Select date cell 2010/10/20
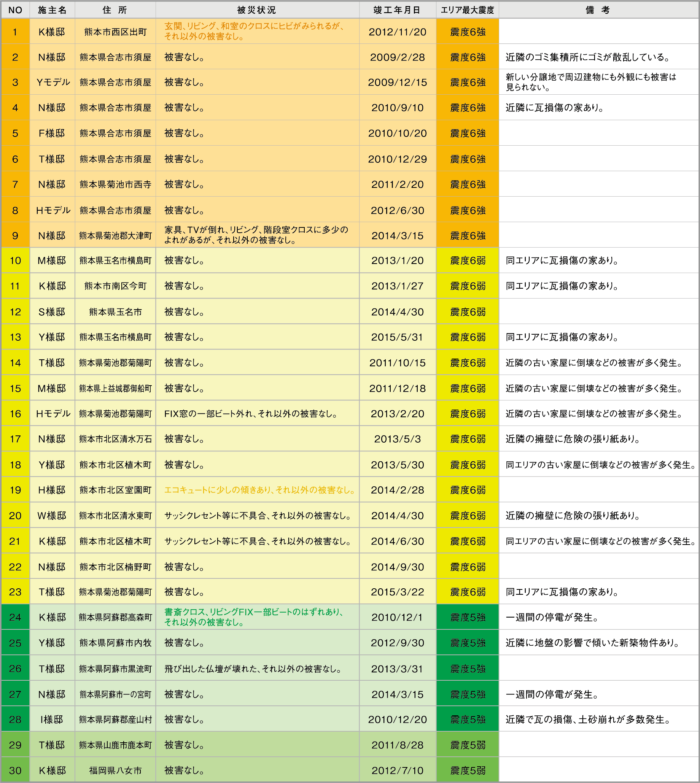Viewport: 700px width, 783px height. [397, 133]
